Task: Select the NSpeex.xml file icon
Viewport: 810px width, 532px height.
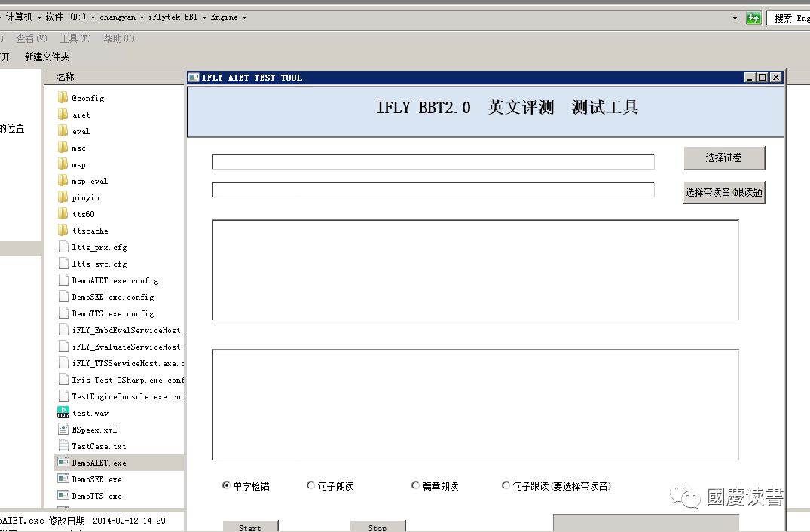Action: pos(63,430)
